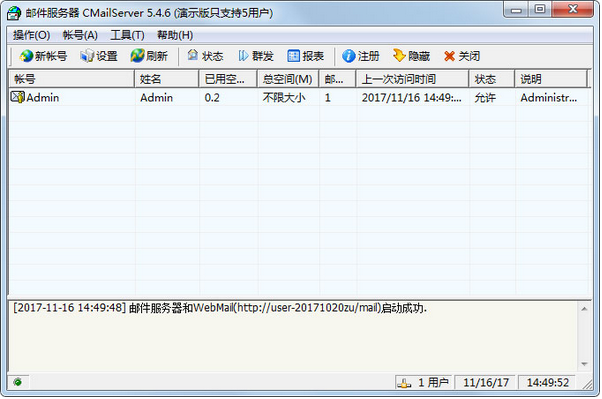Screen dimensions: 602x399
Task: Create a new account via 新帐号 icon
Action: point(43,56)
